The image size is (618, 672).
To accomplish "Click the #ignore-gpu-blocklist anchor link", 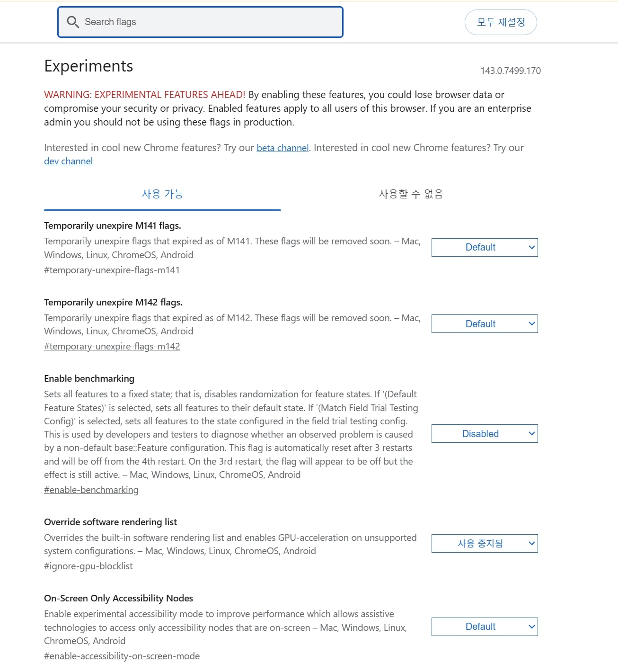I will tap(88, 566).
